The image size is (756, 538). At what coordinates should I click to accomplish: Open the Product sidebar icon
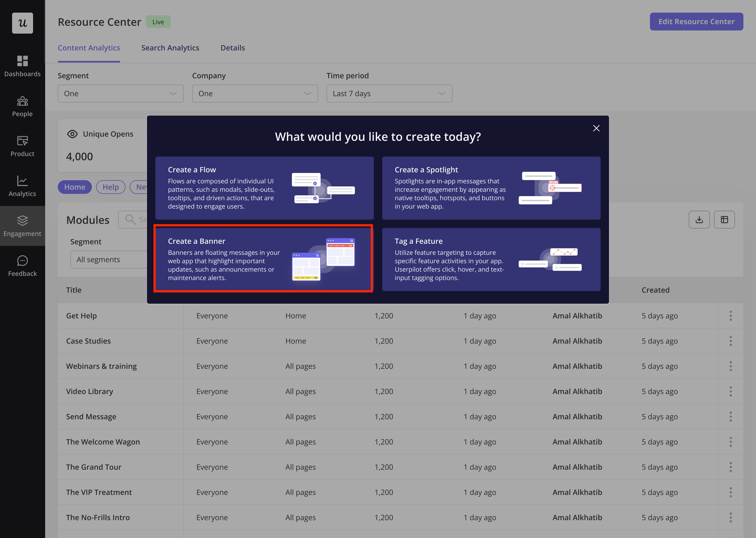(22, 146)
